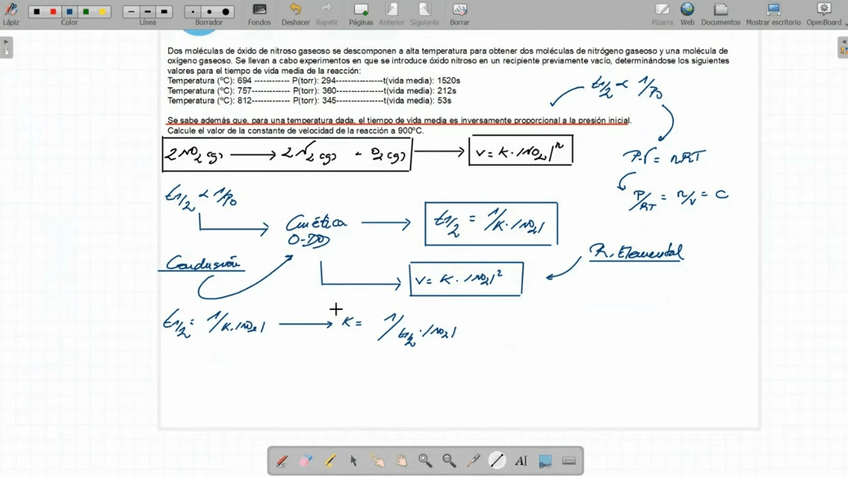Click the underlined sentence 'Se sabe además que'
This screenshot has height=477, width=848.
(400, 120)
